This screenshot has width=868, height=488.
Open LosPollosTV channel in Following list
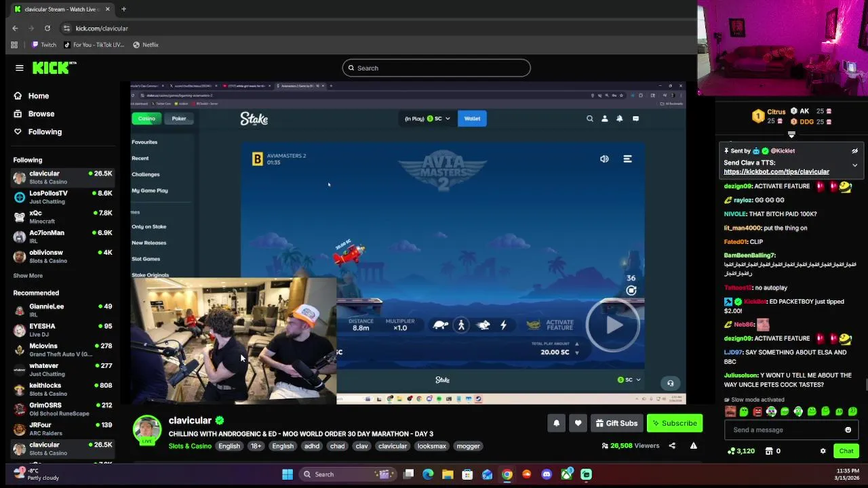point(62,197)
